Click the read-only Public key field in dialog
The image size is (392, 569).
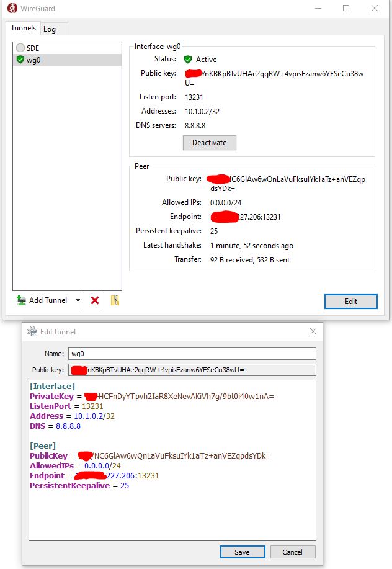click(x=192, y=370)
